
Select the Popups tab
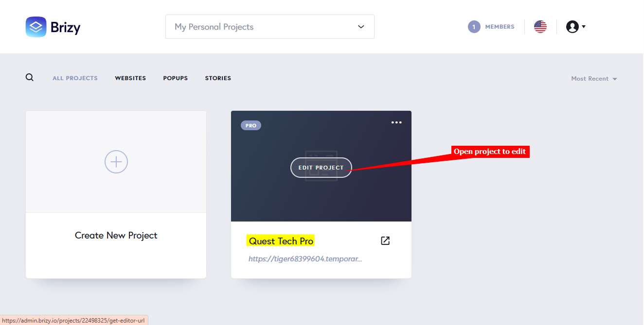pos(176,78)
